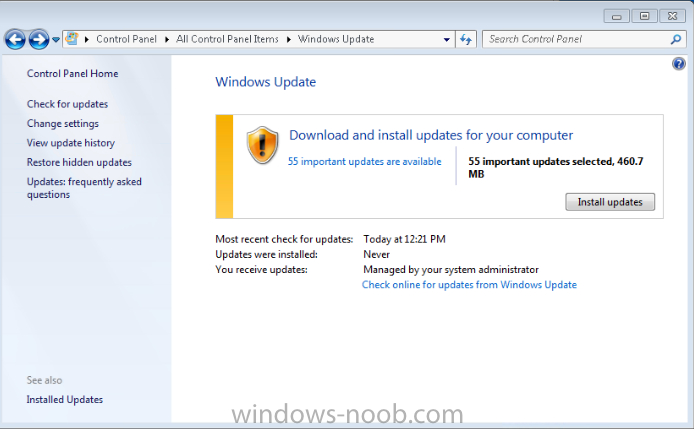Click the Install updates button
Viewport: 694px width, 429px height.
(610, 202)
